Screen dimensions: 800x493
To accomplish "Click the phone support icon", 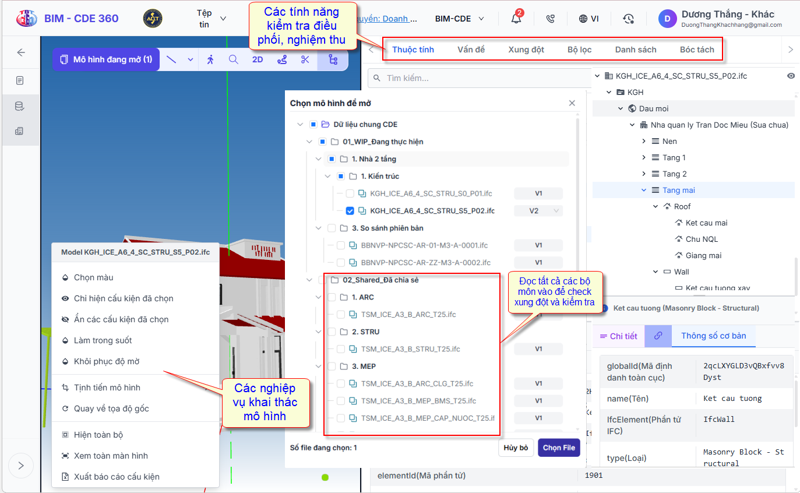I will point(550,19).
